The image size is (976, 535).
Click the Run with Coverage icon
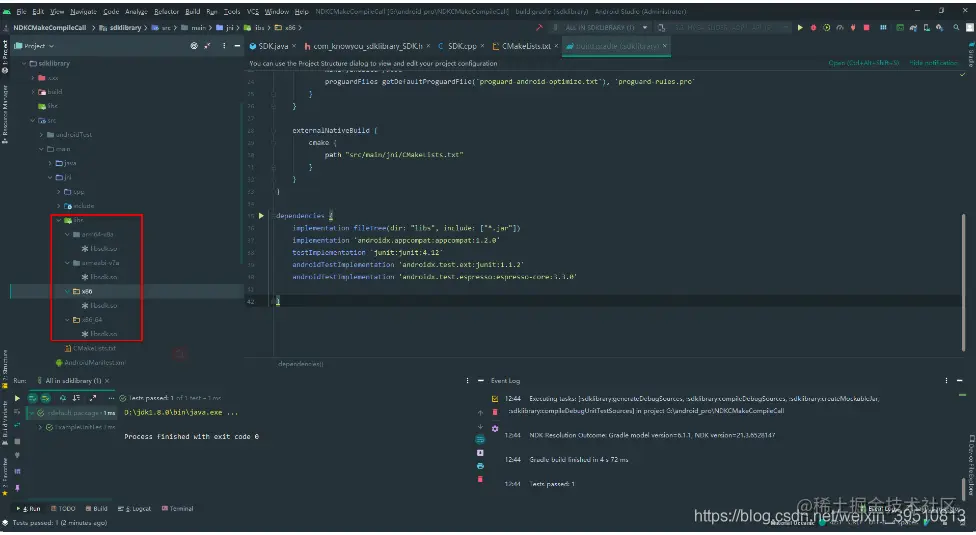coord(827,27)
